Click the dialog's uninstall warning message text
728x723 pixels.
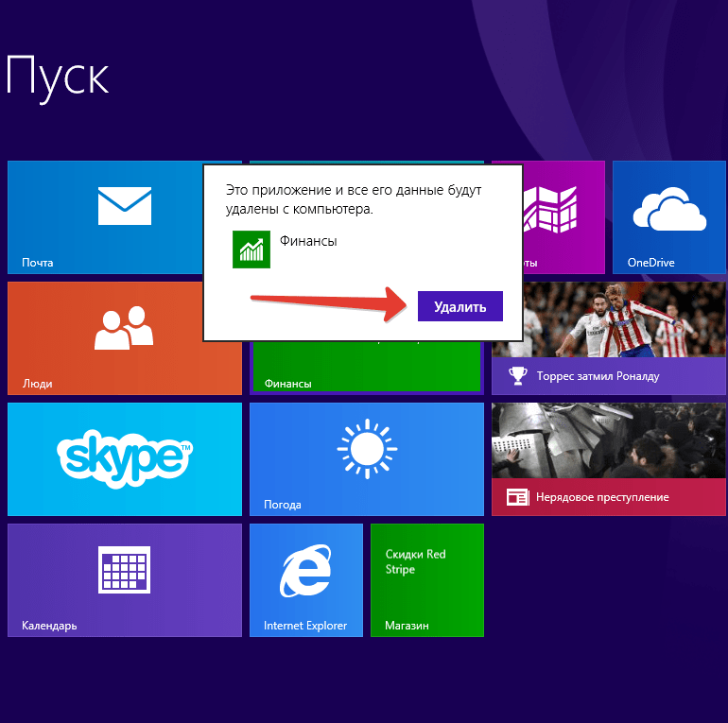pos(354,199)
